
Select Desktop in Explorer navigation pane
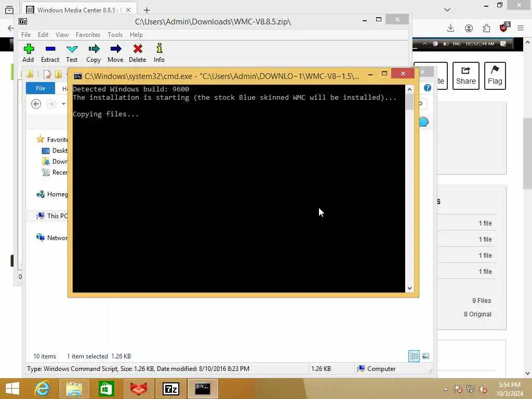pos(55,150)
